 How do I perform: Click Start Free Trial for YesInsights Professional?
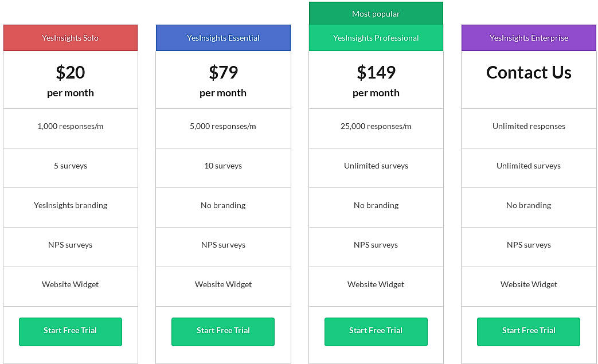[376, 331]
